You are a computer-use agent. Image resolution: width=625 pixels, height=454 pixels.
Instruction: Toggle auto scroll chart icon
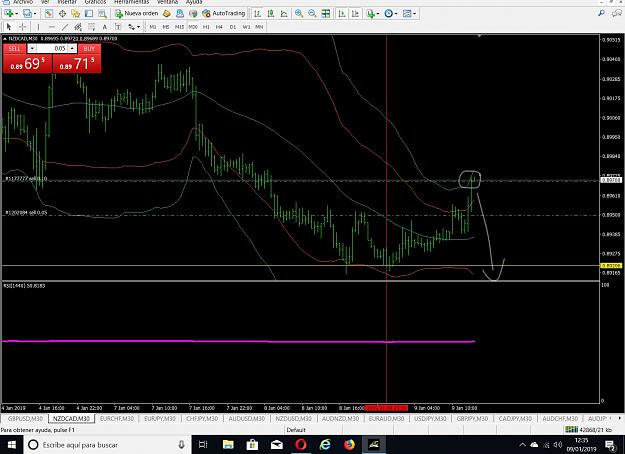pyautogui.click(x=342, y=14)
